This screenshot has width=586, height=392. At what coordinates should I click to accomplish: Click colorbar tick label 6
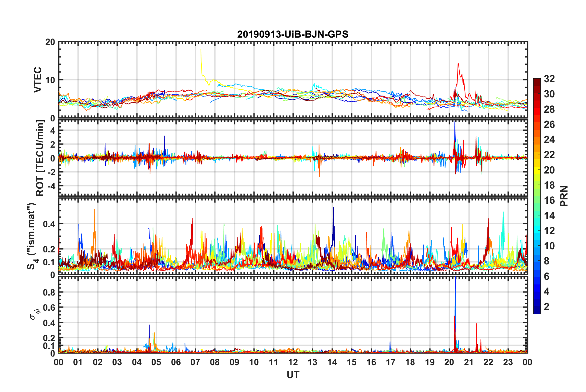point(547,276)
